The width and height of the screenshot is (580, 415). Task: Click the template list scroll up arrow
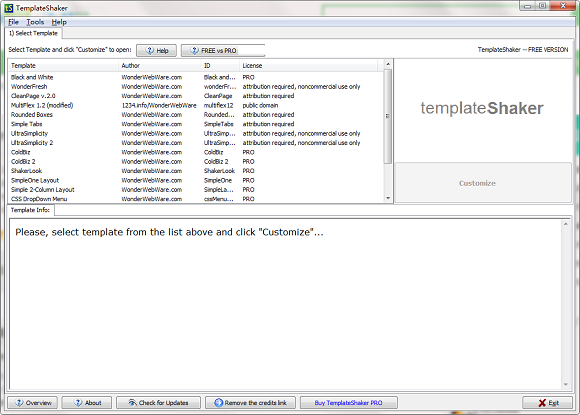(x=388, y=64)
